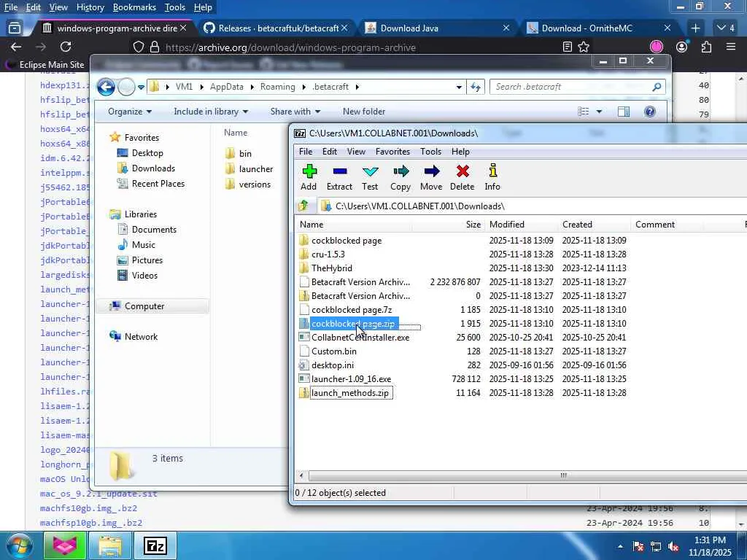This screenshot has height=560, width=747.
Task: Open Share with dropdown
Action: (295, 112)
